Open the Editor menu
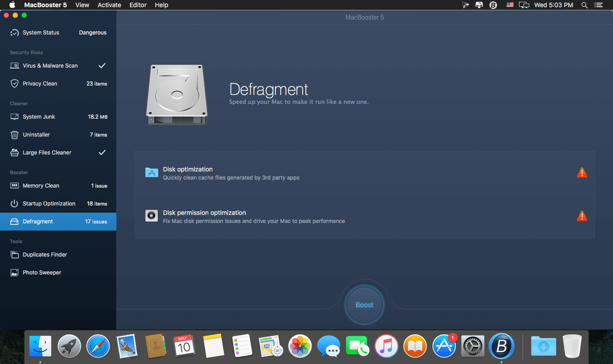The image size is (613, 364). pos(138,5)
